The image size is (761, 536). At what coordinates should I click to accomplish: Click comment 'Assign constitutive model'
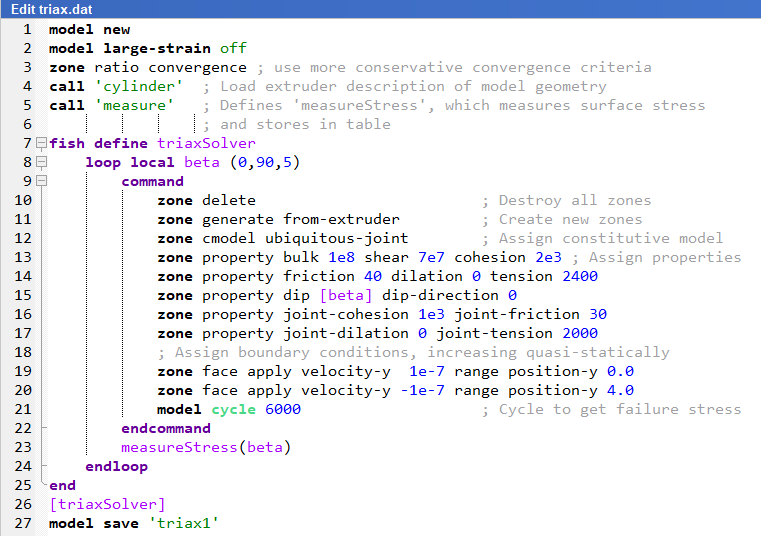coord(611,238)
